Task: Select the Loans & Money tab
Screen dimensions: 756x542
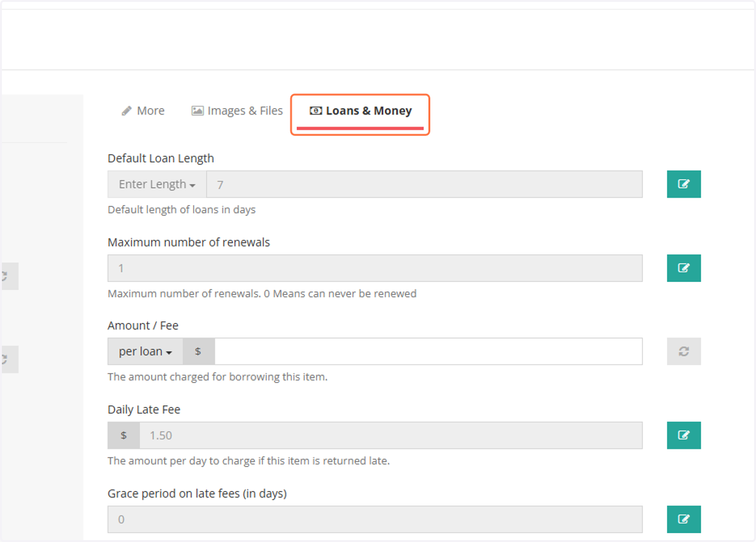Action: click(x=360, y=111)
